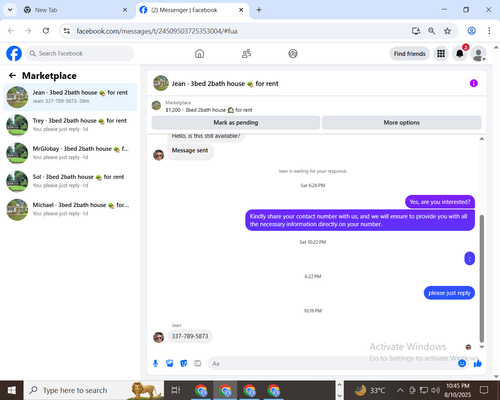Open Chrome three-dot menu
The height and width of the screenshot is (400, 500).
489,31
